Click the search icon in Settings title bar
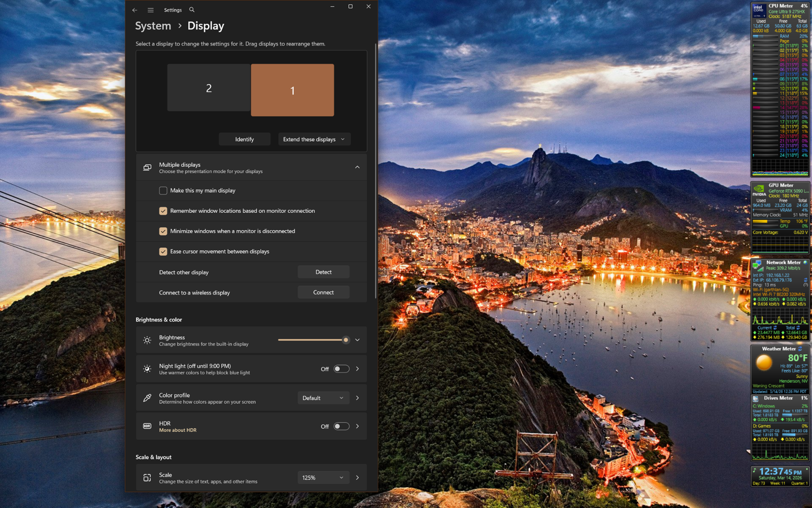 192,9
